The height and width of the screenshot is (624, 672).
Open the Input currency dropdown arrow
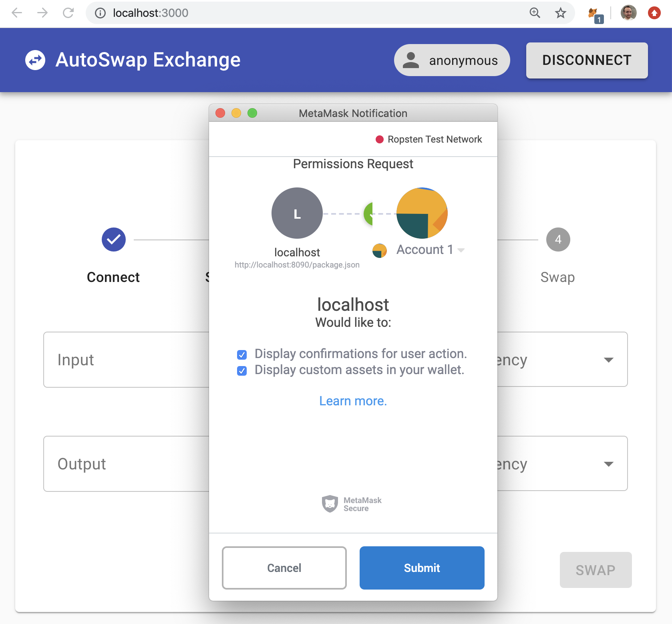pos(609,360)
